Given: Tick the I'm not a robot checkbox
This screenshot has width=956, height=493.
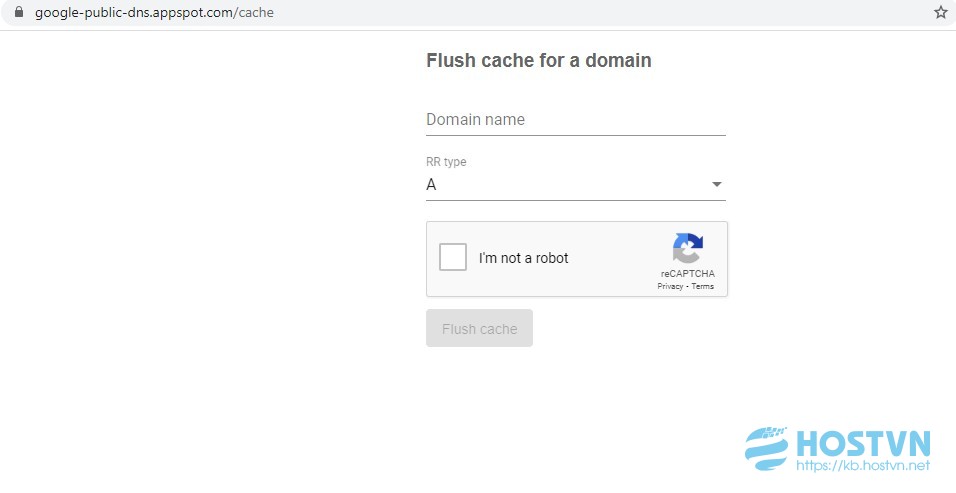Looking at the screenshot, I should (x=453, y=257).
